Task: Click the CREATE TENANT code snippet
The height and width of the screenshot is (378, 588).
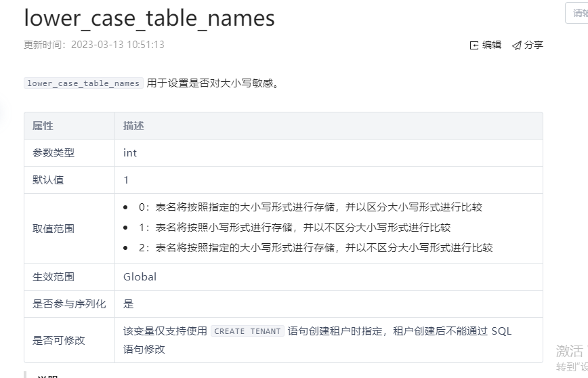Action: (x=247, y=331)
